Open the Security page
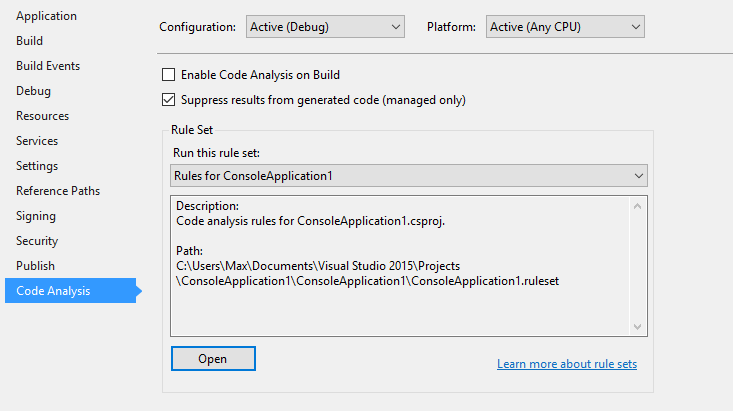The image size is (733, 411). pos(37,241)
